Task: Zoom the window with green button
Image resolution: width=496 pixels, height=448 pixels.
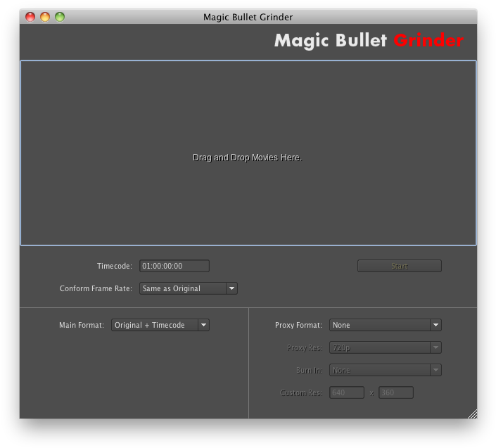Action: pyautogui.click(x=60, y=17)
